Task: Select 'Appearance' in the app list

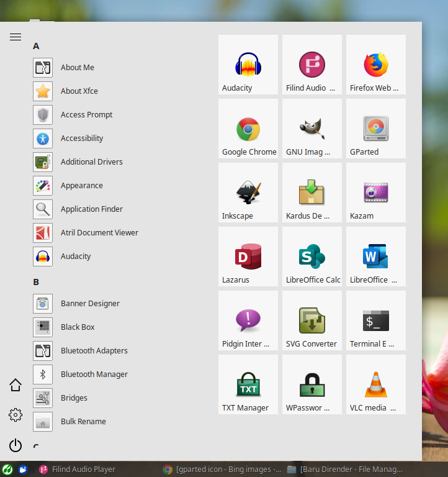Action: point(82,186)
